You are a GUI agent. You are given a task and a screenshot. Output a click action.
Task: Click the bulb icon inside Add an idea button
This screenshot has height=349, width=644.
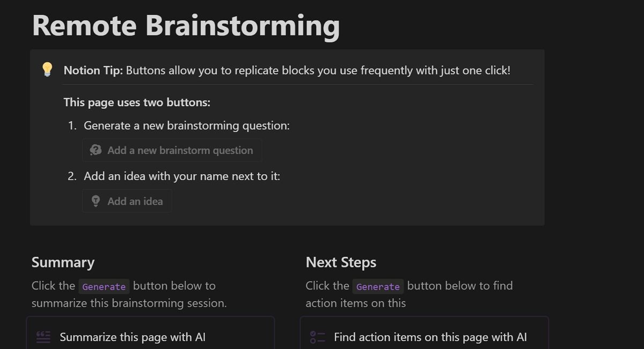pos(96,201)
